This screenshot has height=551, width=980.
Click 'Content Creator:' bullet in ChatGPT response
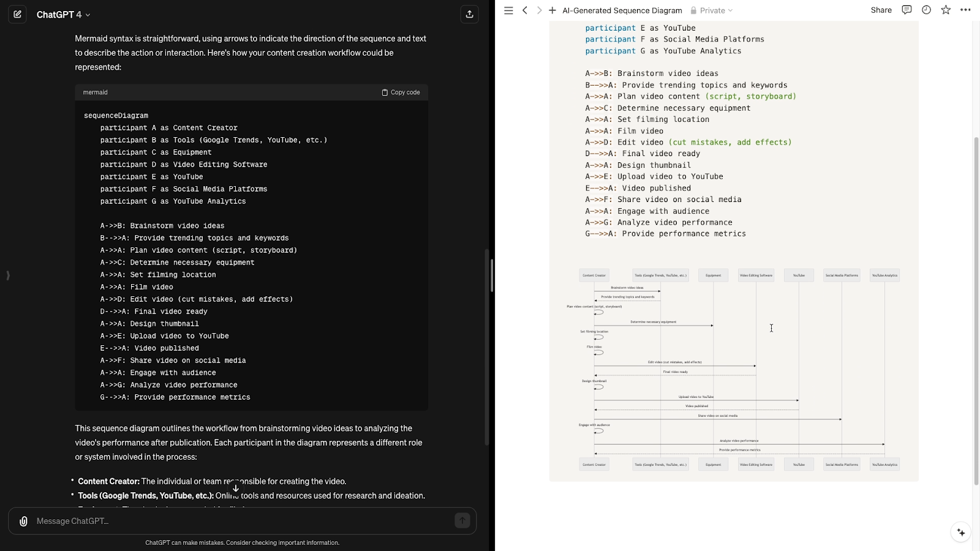(x=108, y=481)
